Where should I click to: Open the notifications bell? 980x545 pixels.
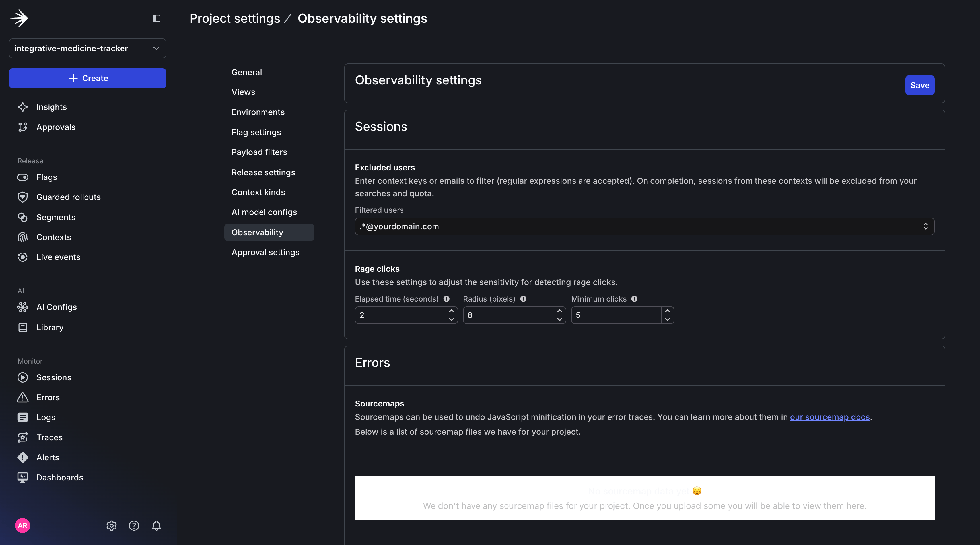point(156,526)
